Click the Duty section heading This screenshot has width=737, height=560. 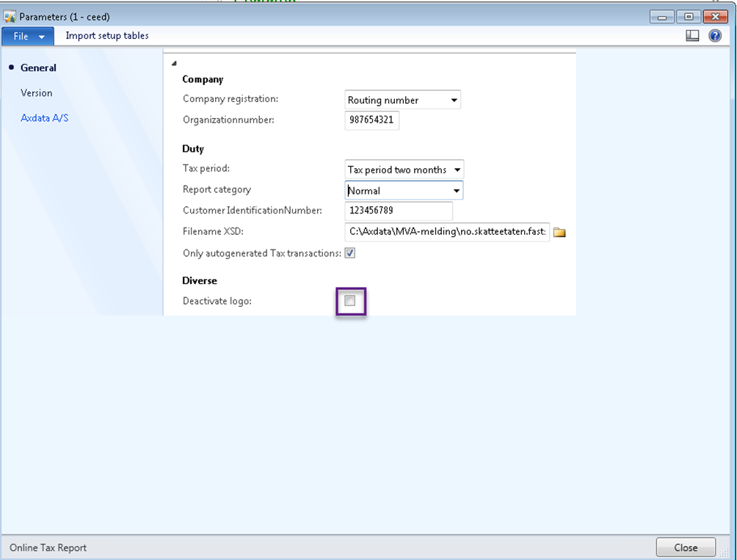pos(193,149)
